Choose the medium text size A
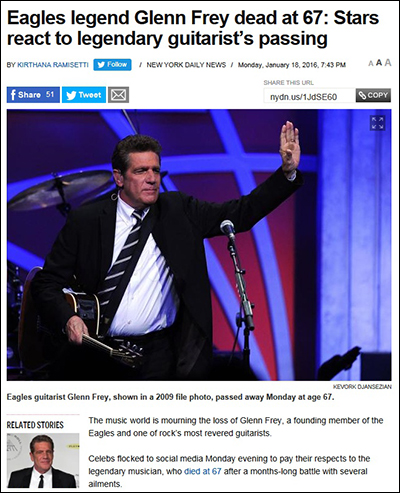This screenshot has height=493, width=400. tap(379, 63)
